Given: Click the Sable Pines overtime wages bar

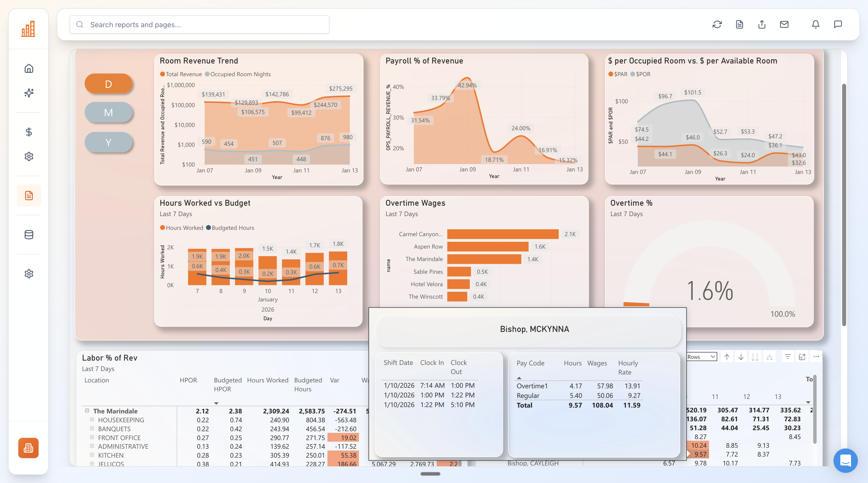Looking at the screenshot, I should [459, 272].
